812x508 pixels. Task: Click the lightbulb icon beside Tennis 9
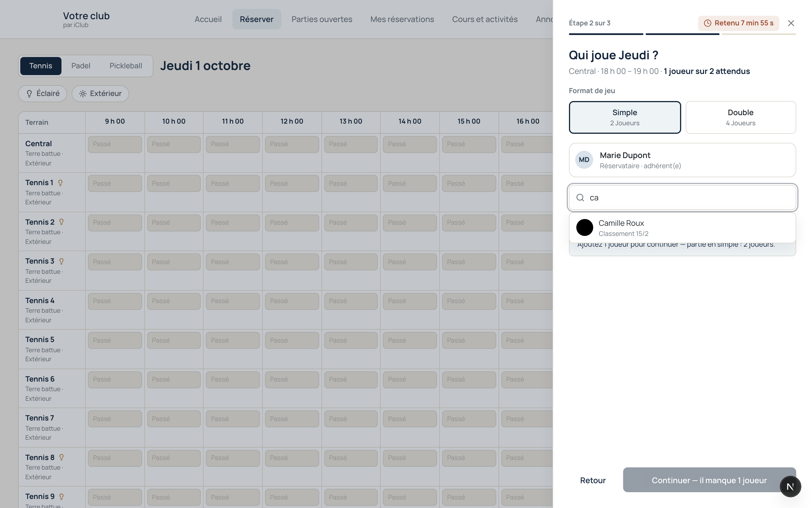click(61, 497)
